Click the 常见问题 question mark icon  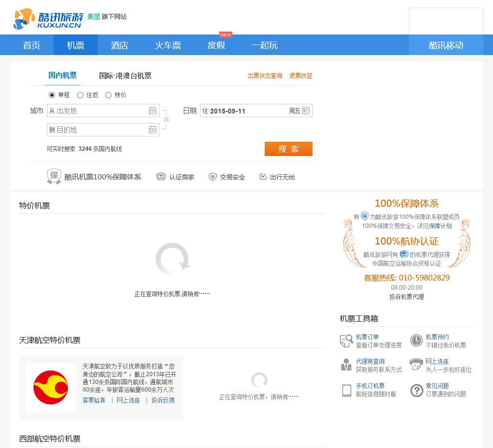point(416,391)
